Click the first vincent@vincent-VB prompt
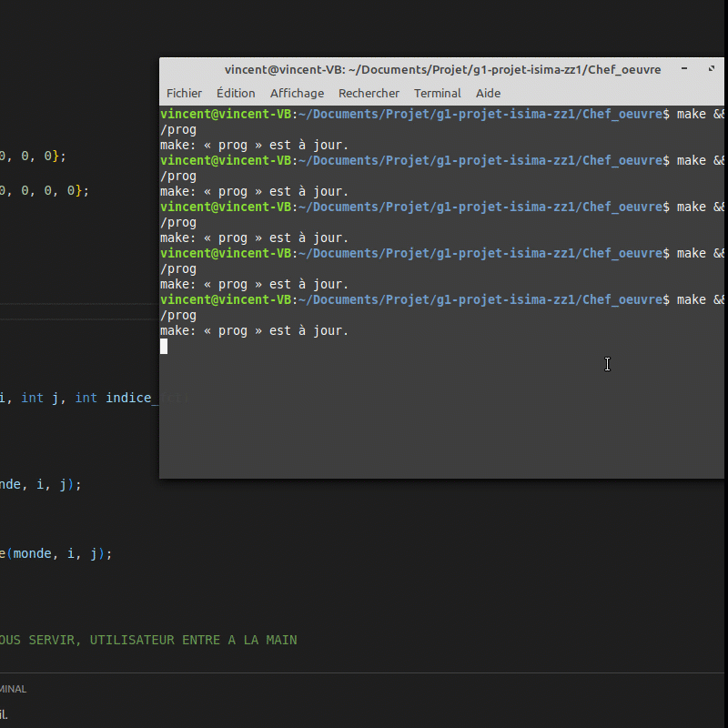728x728 pixels. coord(226,114)
